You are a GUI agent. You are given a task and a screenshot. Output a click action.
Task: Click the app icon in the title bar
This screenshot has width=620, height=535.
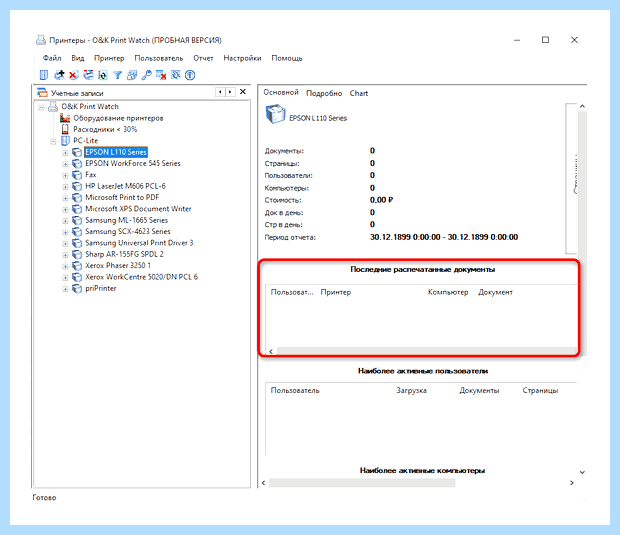(41, 40)
